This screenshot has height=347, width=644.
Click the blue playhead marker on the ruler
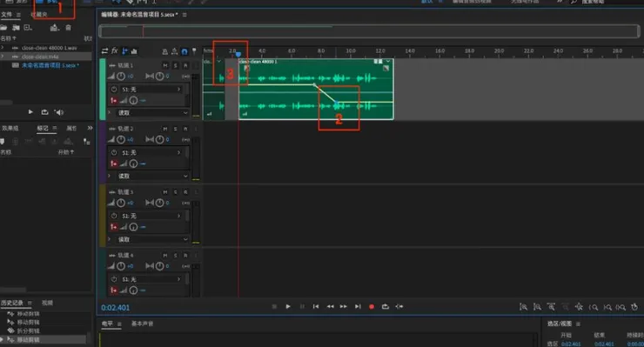pos(238,54)
